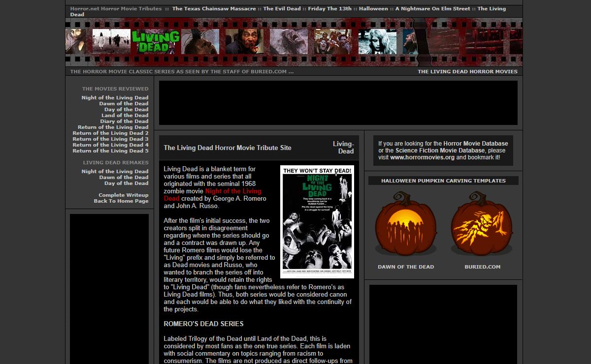Click banner thumbnail of zombie crowd
591x364 pixels.
coord(333,41)
